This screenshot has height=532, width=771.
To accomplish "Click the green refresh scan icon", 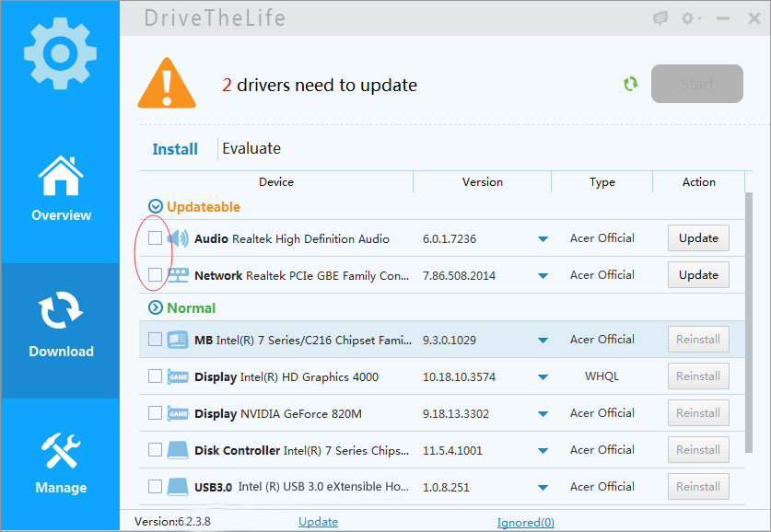I will tap(630, 84).
